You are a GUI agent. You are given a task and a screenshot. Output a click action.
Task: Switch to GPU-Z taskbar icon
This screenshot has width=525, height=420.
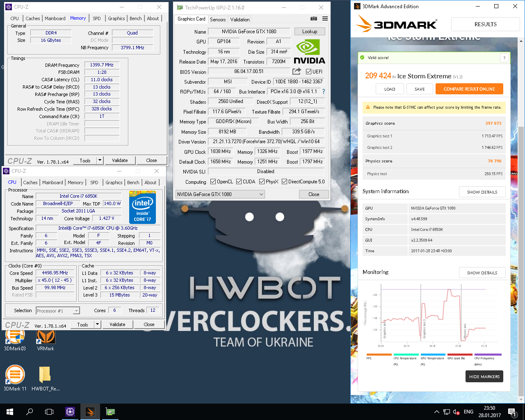pyautogui.click(x=110, y=412)
